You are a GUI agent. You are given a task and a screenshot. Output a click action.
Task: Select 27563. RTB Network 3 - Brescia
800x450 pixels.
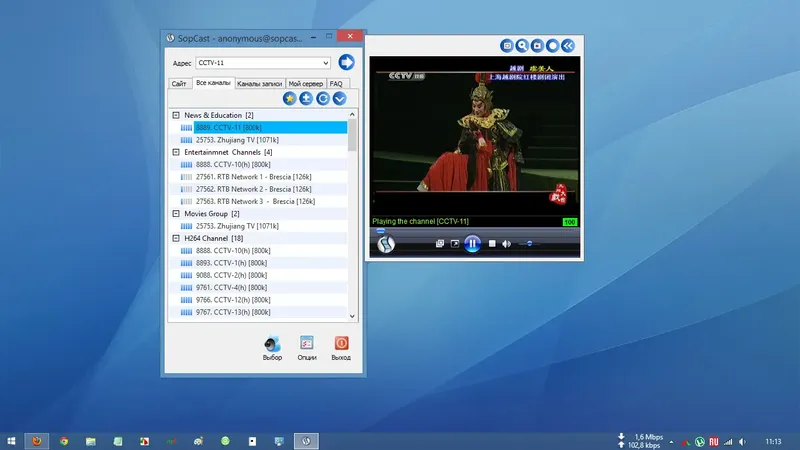[258, 201]
